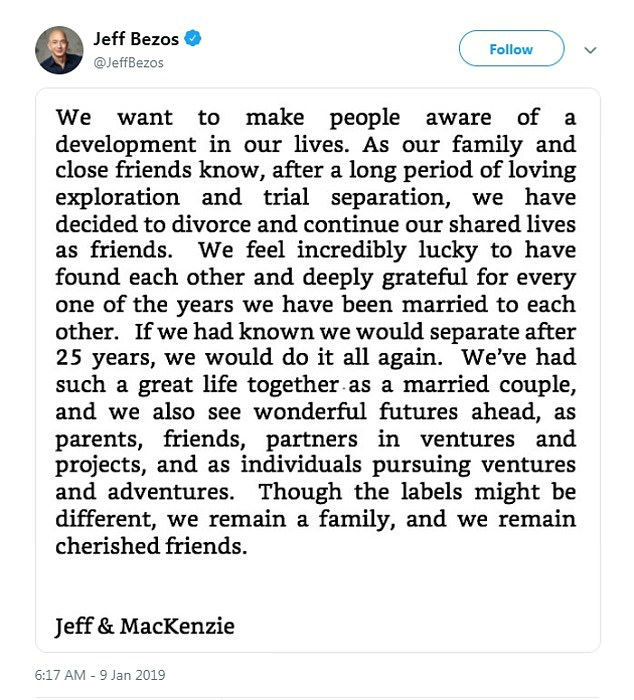Click the closing words "cherished friends."
The width and height of the screenshot is (634, 700).
click(151, 546)
